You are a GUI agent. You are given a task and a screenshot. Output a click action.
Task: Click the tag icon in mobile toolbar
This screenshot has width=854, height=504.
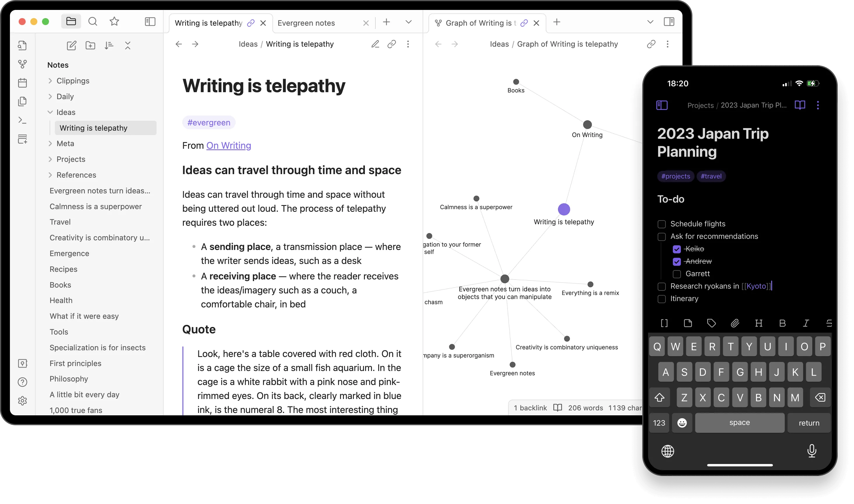coord(711,323)
